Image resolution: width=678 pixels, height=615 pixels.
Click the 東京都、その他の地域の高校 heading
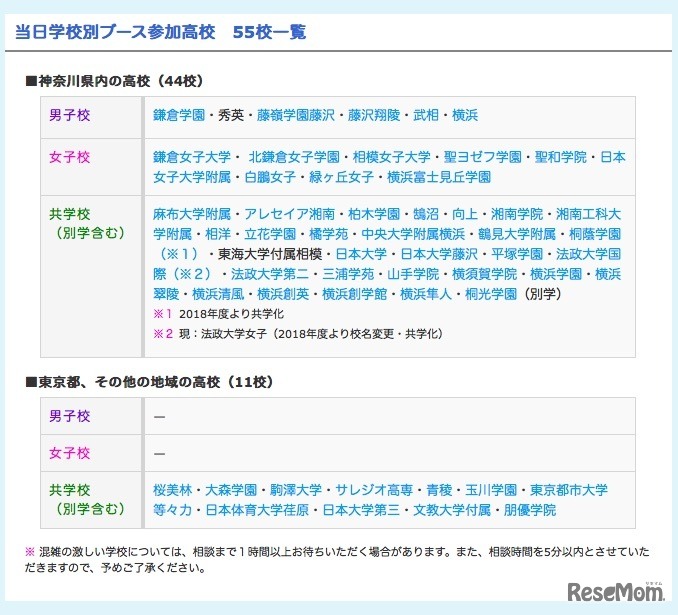(149, 382)
